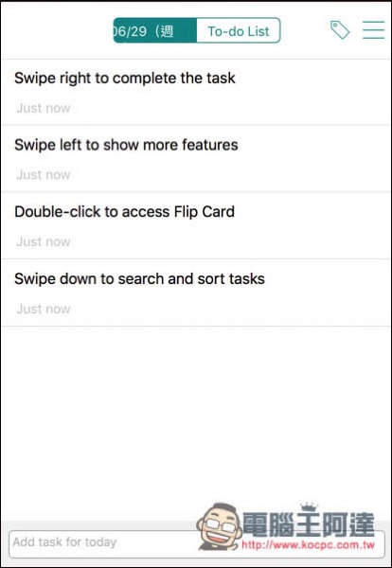
Task: Open the www.kocpc.com.tw link
Action: [x=309, y=544]
